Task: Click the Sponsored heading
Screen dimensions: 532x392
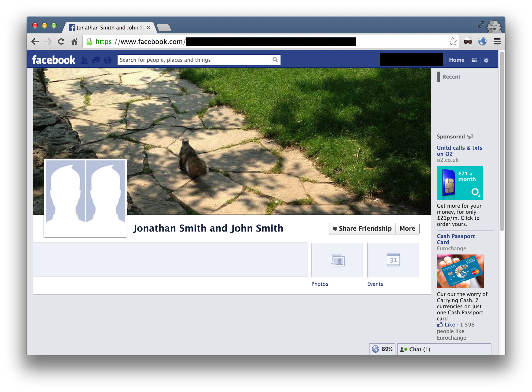Action: pyautogui.click(x=451, y=137)
